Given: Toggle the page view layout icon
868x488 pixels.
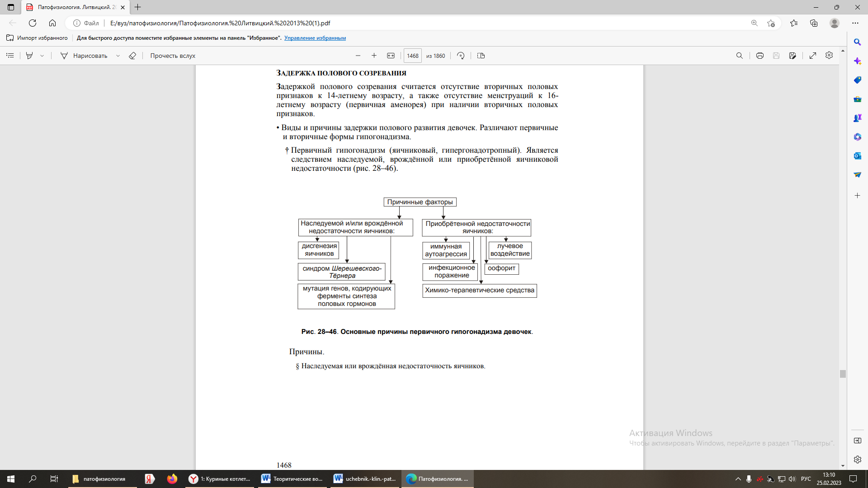Looking at the screenshot, I should 481,56.
